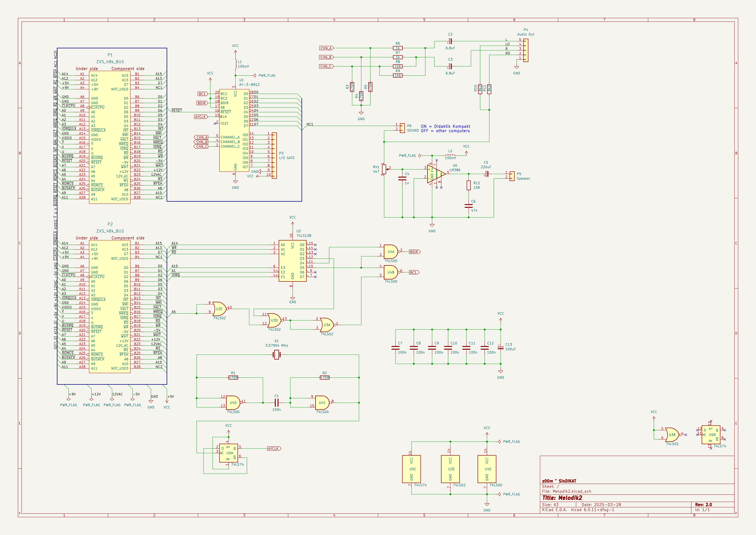Select inductor L2 near LM386
This screenshot has width=756, height=535.
pos(450,155)
